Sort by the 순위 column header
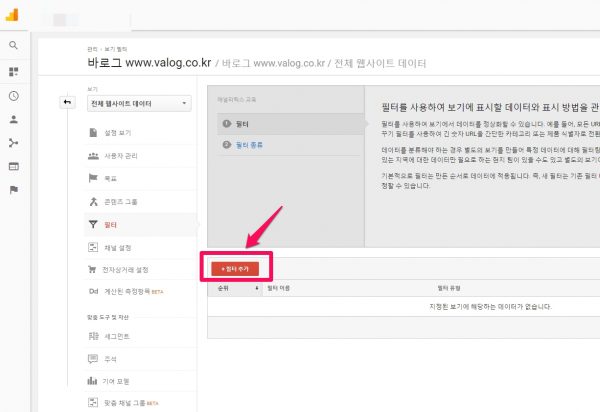Screen dimensions: 600x412 point(223,288)
